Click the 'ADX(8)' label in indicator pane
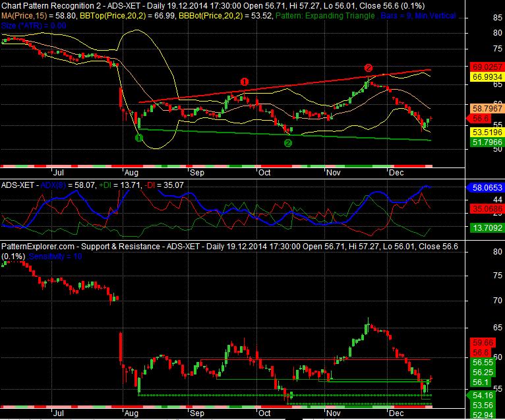The height and width of the screenshot is (420, 505). coord(53,185)
